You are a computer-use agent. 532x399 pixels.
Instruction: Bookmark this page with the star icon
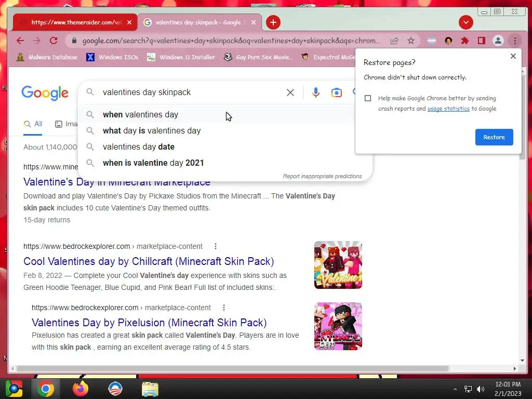pos(411,41)
